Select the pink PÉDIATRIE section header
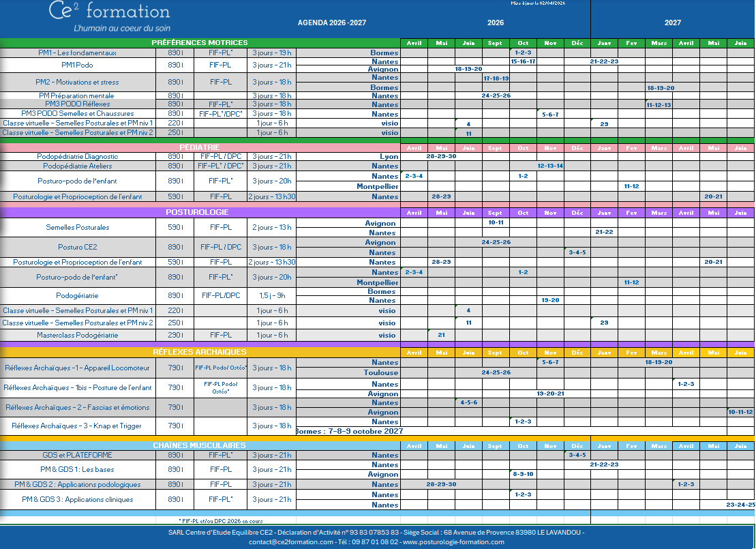The height and width of the screenshot is (549, 756). 199,147
